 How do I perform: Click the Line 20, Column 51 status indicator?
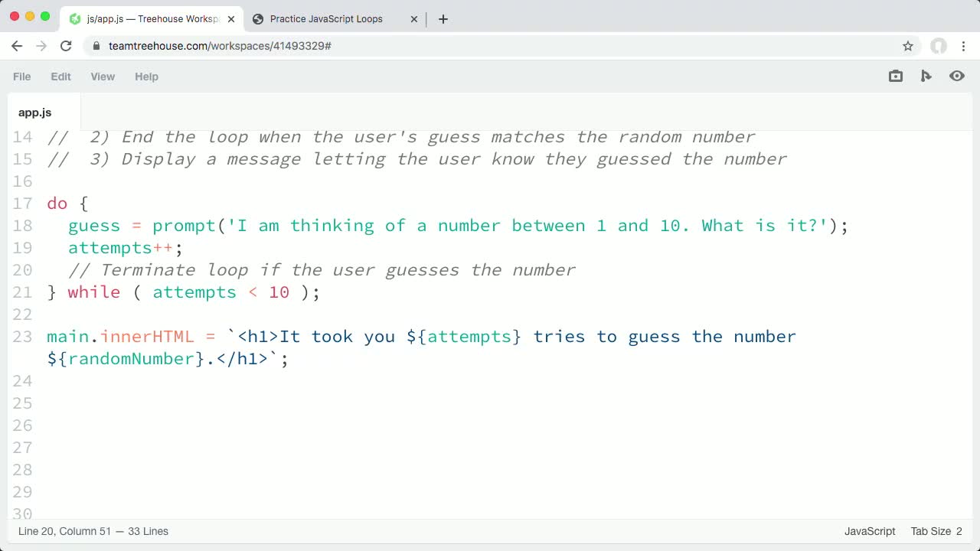(x=93, y=531)
